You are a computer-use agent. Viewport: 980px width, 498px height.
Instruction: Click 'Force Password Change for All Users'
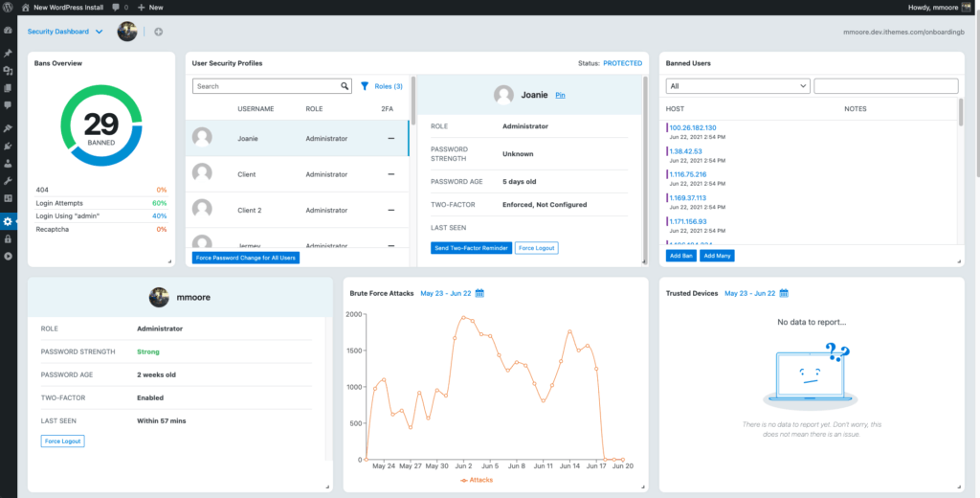coord(247,258)
